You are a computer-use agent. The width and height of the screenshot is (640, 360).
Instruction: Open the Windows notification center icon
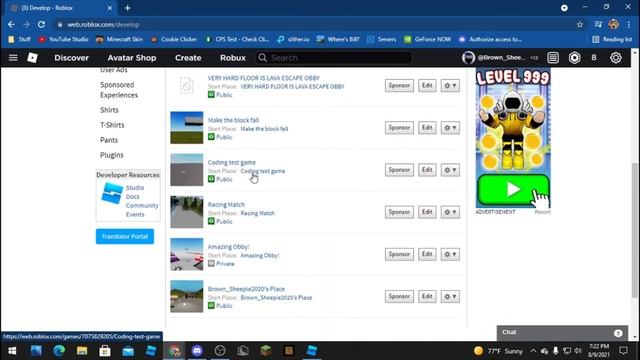click(x=623, y=351)
